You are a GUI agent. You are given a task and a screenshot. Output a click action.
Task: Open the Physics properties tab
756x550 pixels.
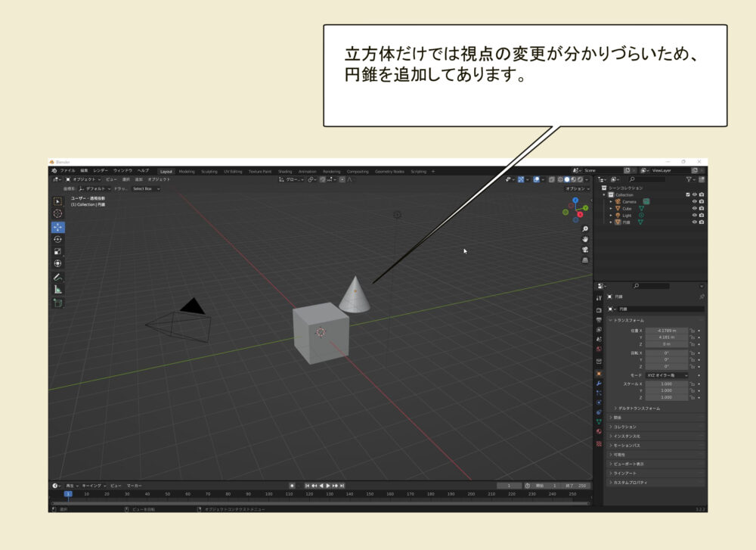599,402
